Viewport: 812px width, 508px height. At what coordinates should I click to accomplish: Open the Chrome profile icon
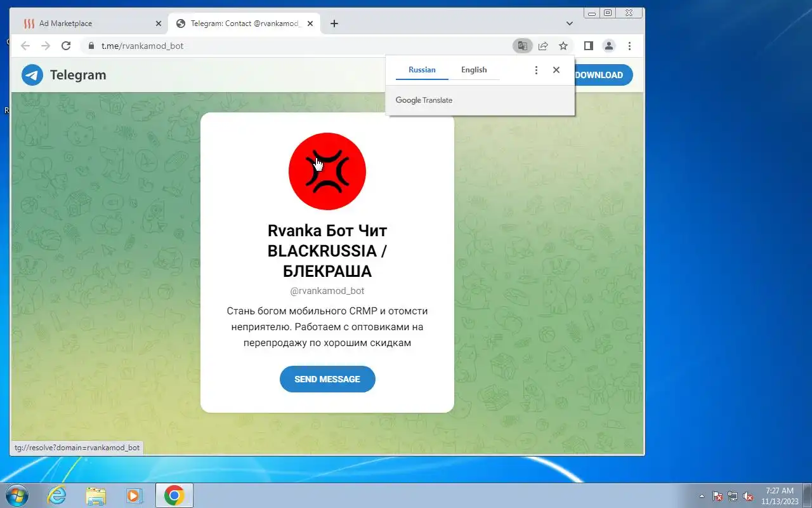click(x=609, y=46)
